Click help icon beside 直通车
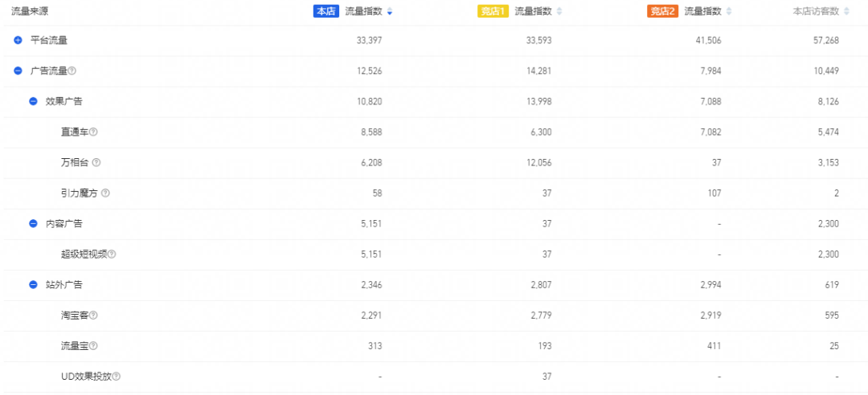The image size is (868, 395). point(93,132)
